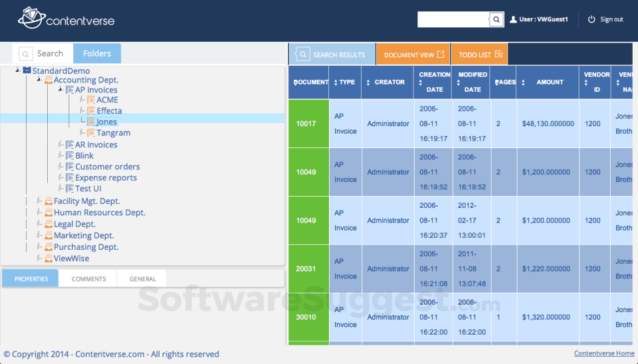The height and width of the screenshot is (364, 638).
Task: Open the Contentverse Home link
Action: pos(604,353)
